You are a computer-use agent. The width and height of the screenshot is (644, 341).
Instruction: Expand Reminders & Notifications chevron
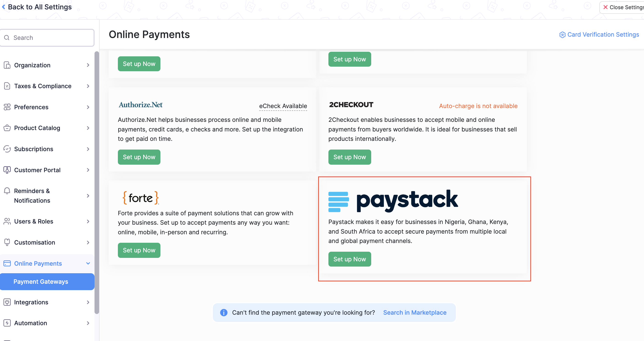click(88, 196)
